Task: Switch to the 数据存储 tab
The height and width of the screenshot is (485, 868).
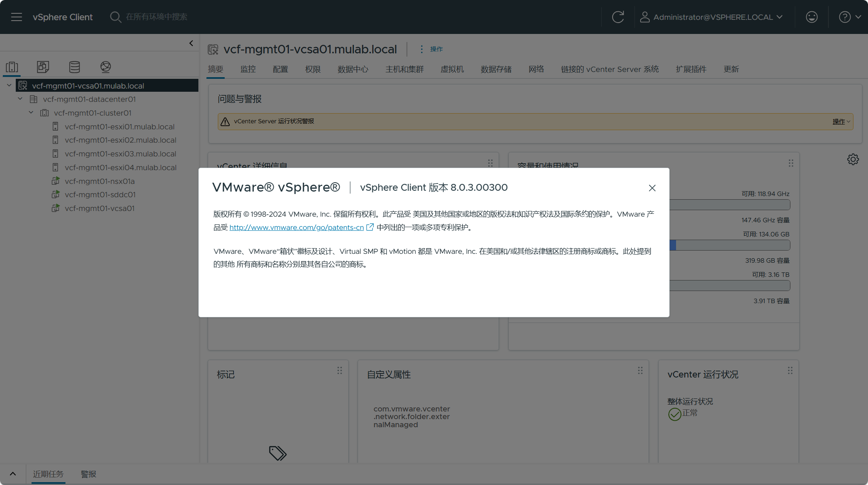Action: tap(496, 69)
